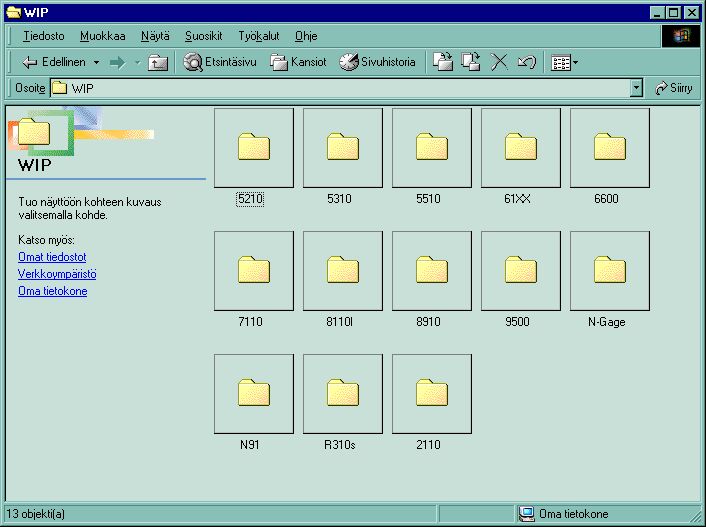
Task: Click the forward arrow button
Action: pyautogui.click(x=117, y=62)
